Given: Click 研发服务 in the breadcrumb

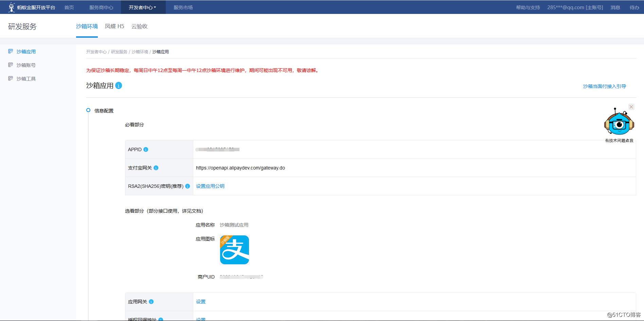Looking at the screenshot, I should tap(119, 52).
